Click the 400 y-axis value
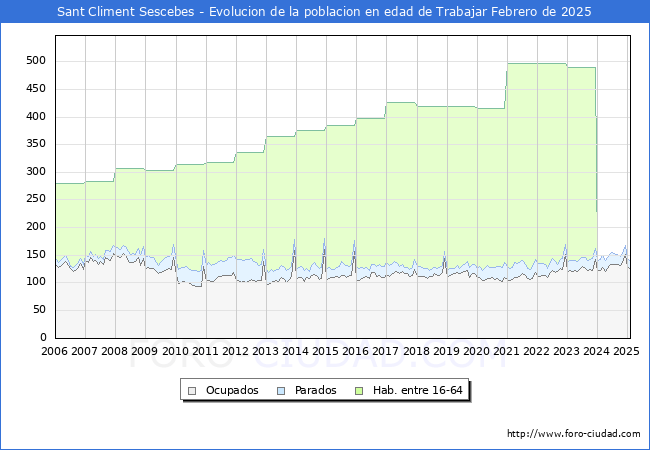 pyautogui.click(x=36, y=116)
